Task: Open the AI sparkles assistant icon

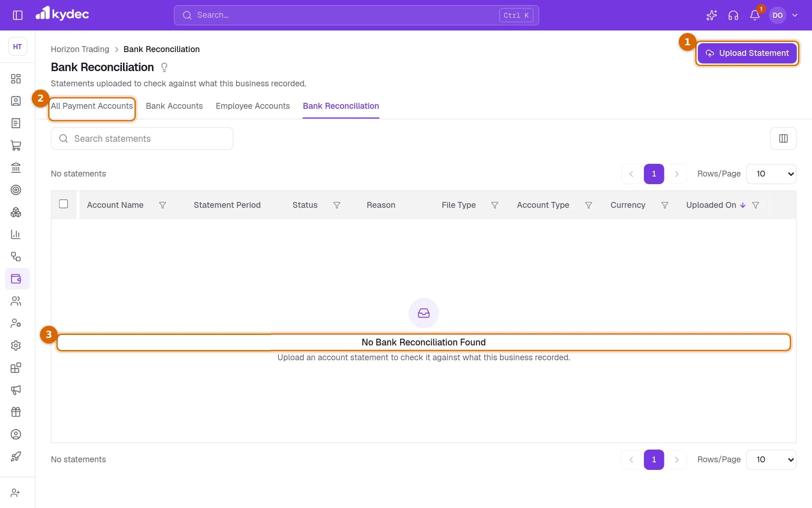Action: click(x=711, y=15)
